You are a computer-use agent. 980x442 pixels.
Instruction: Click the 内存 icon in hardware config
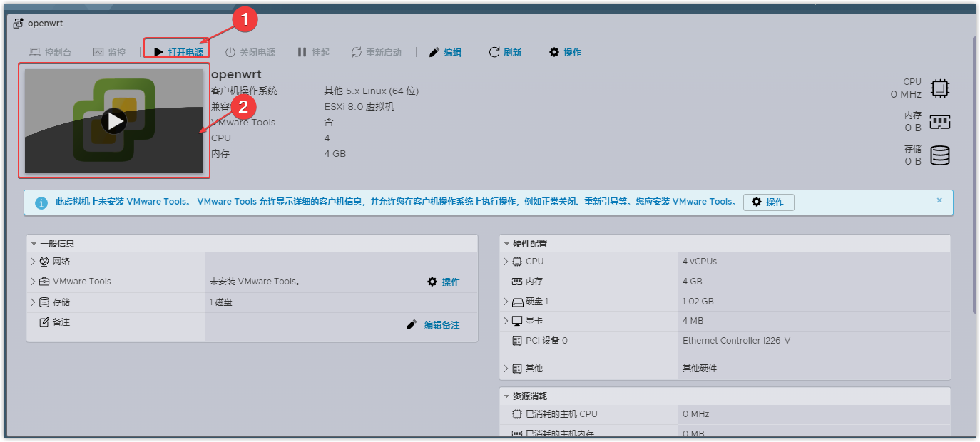[x=517, y=282]
